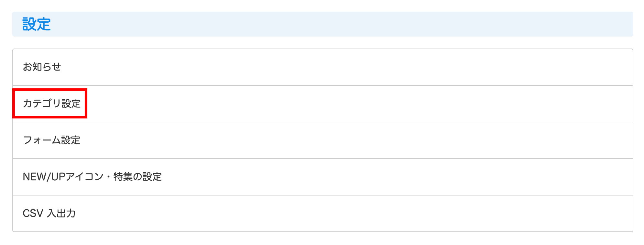Open カテゴリ設定 in the settings list
The width and height of the screenshot is (644, 245).
(x=52, y=104)
